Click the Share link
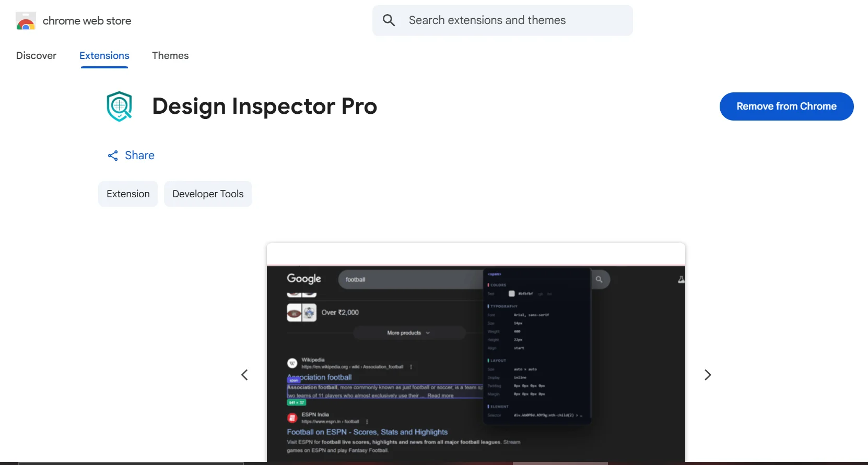The image size is (868, 465). click(x=139, y=156)
